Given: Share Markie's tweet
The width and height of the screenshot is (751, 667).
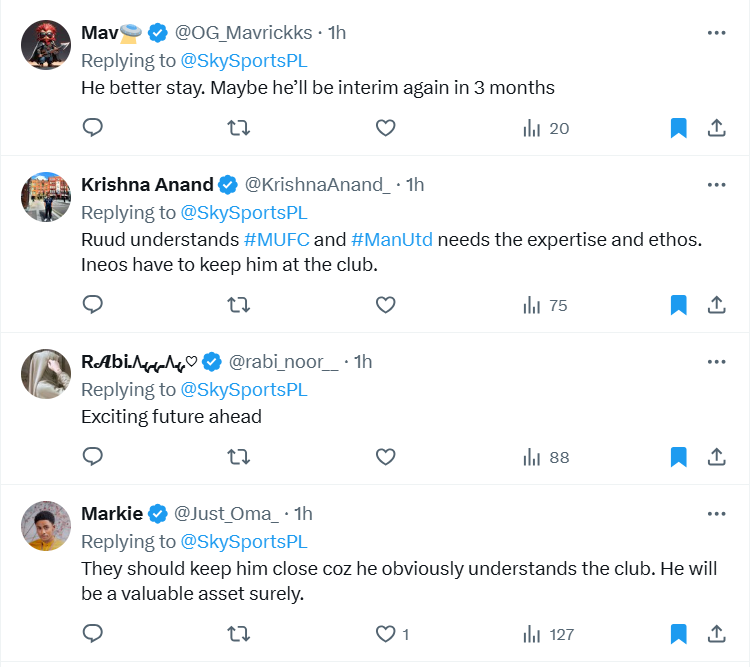Looking at the screenshot, I should pyautogui.click(x=716, y=634).
